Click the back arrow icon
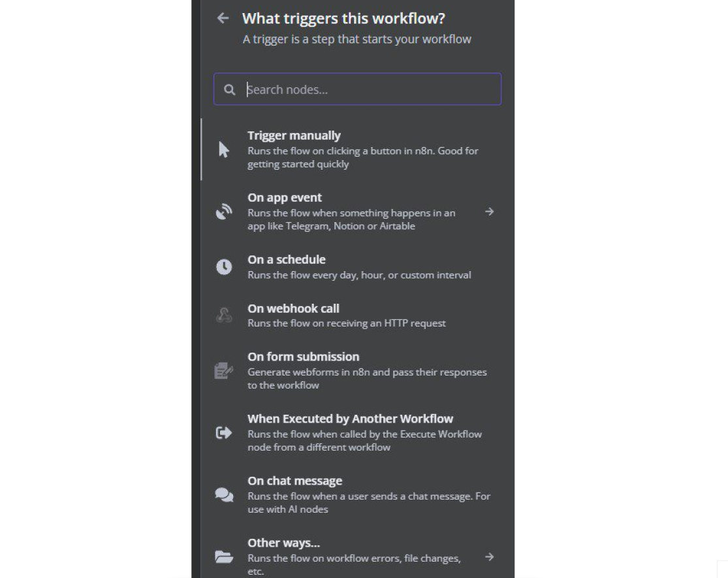Image resolution: width=728 pixels, height=578 pixels. 223,18
